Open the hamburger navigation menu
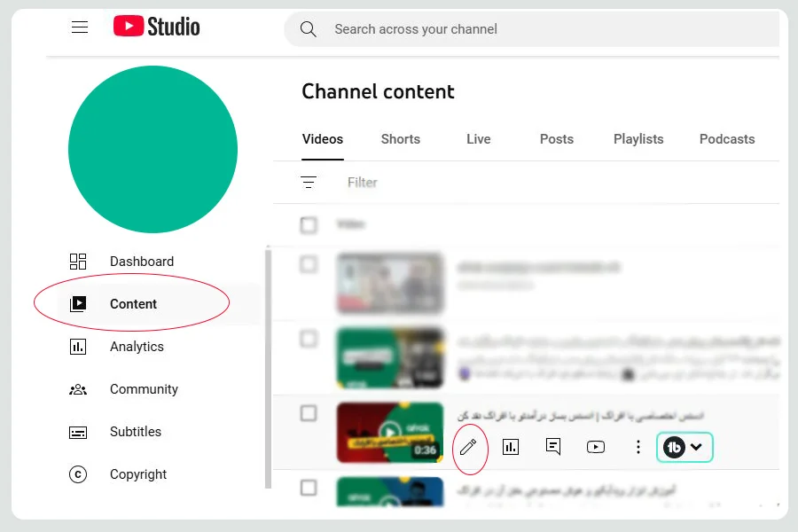798x532 pixels. [80, 27]
